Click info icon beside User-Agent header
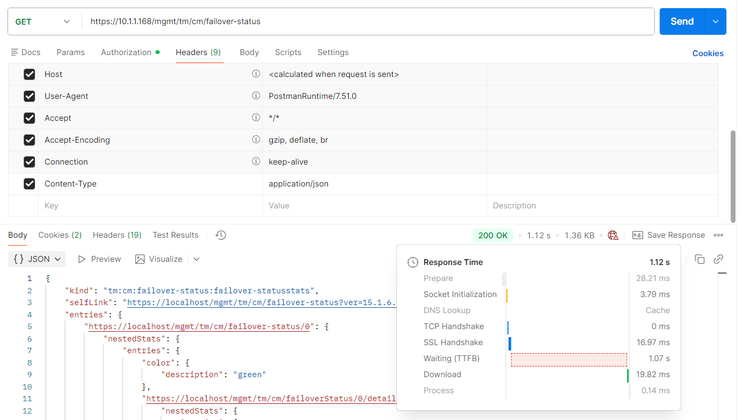This screenshot has width=743, height=420. [x=256, y=96]
